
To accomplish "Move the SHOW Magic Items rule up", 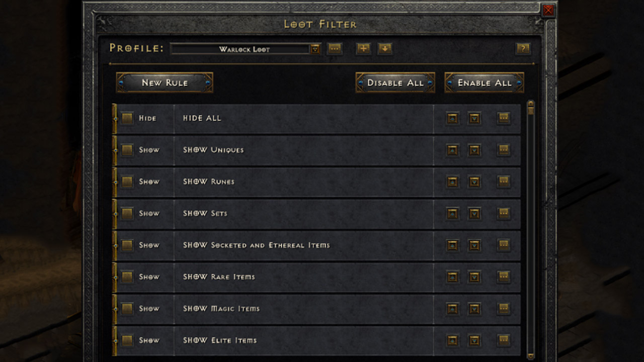I will pos(452,309).
